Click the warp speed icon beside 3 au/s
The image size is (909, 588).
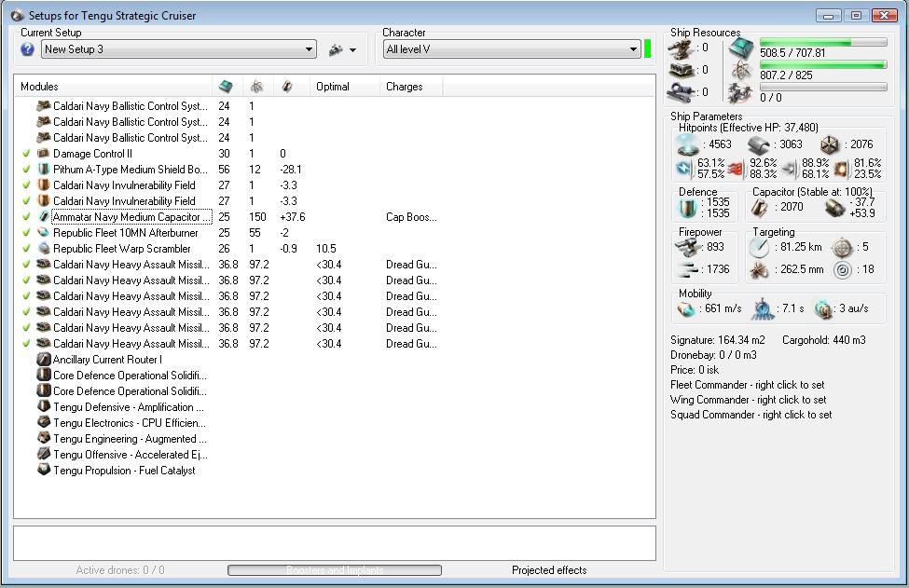[x=822, y=309]
